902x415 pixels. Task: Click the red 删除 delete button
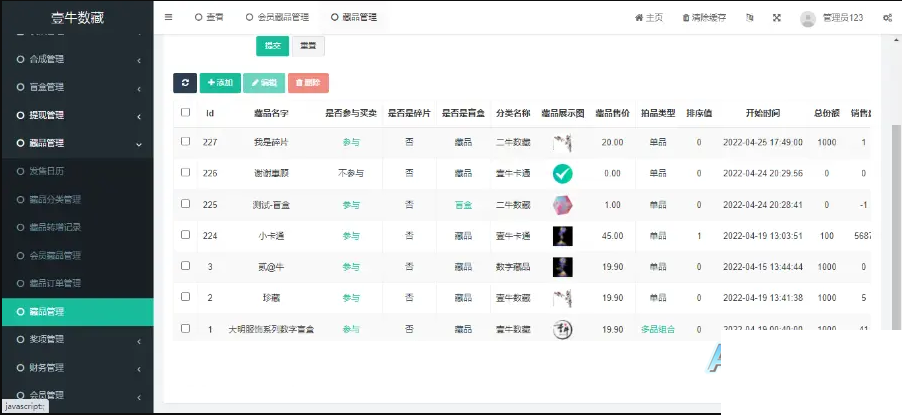(x=307, y=83)
